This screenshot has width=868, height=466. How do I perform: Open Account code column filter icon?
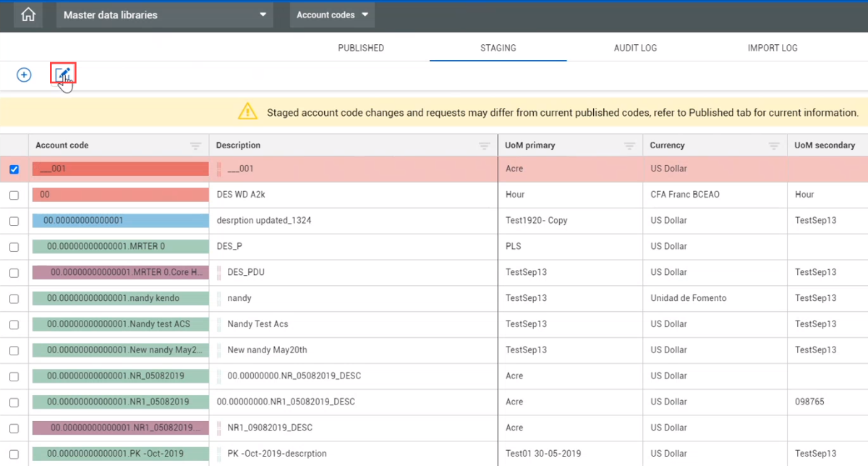(x=195, y=145)
